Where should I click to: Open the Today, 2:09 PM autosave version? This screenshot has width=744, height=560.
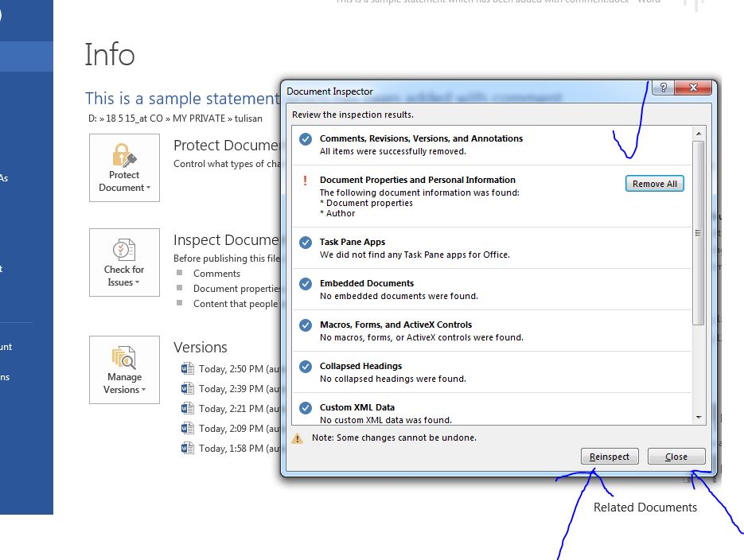pos(231,429)
